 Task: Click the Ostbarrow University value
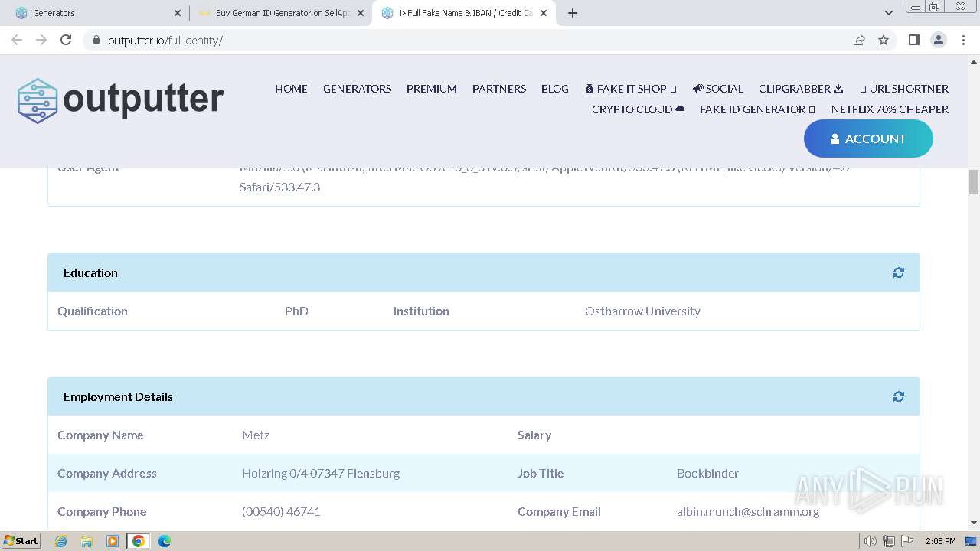pyautogui.click(x=642, y=311)
